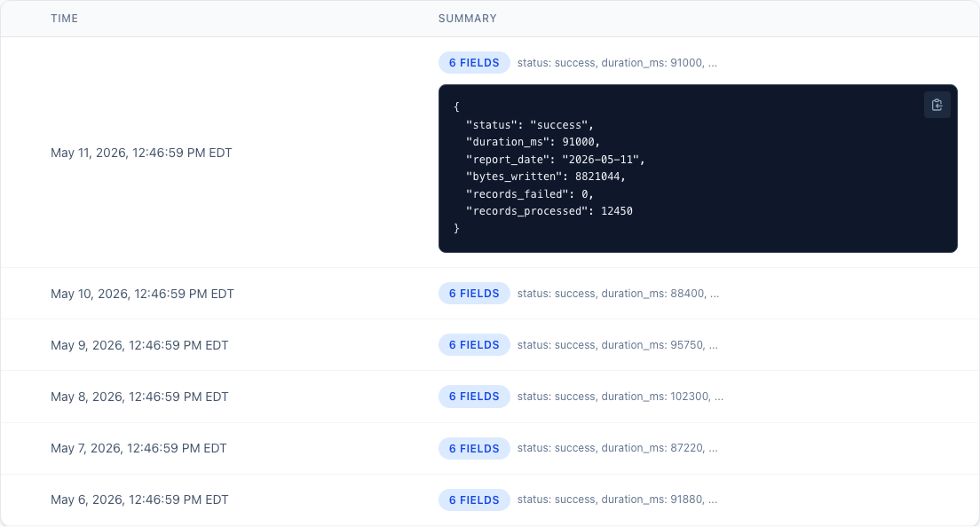Viewport: 980px width, 527px height.
Task: Click summary text with duration_ms: 88400
Action: click(618, 294)
